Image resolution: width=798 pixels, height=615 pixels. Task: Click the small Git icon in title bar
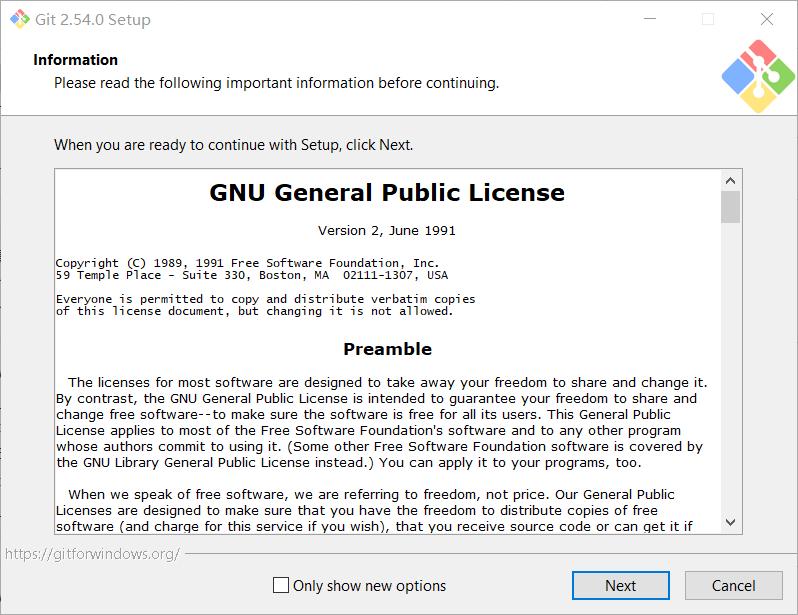pos(20,19)
